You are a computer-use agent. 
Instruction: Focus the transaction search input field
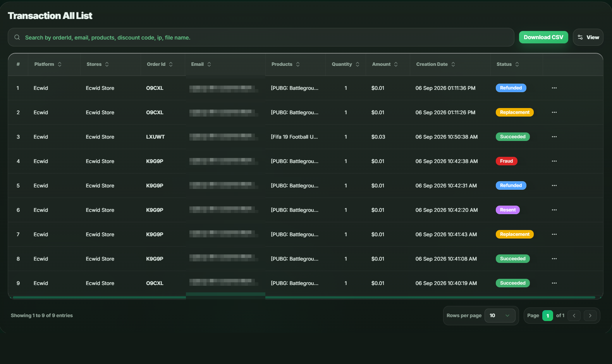coord(261,37)
